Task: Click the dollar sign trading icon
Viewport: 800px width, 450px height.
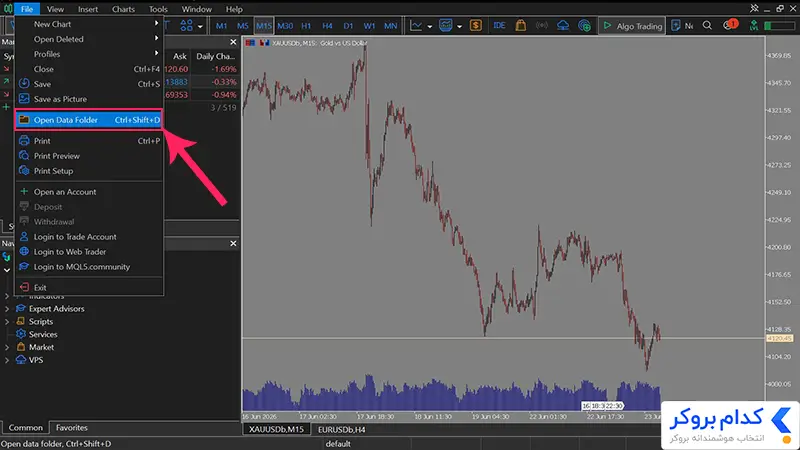Action: pos(476,26)
